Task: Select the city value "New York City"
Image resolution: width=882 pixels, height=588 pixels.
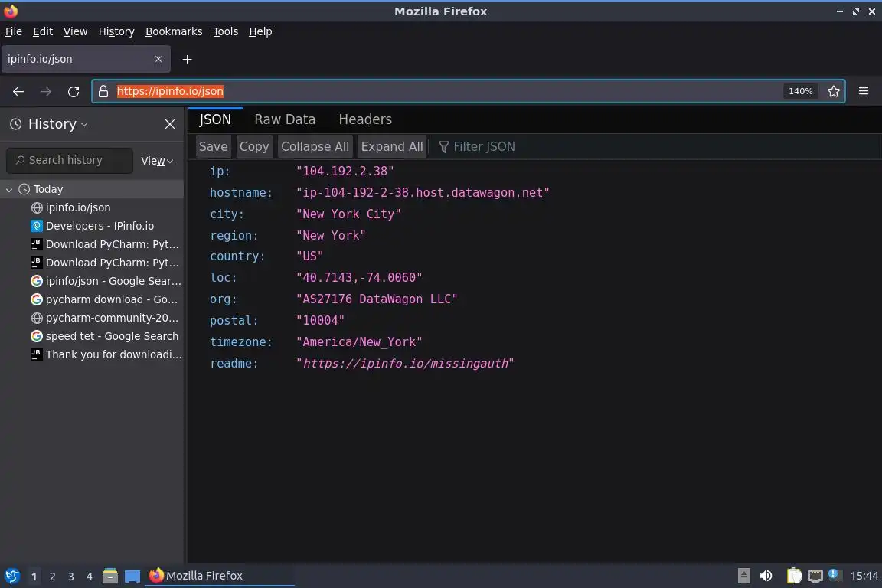Action: (x=348, y=214)
